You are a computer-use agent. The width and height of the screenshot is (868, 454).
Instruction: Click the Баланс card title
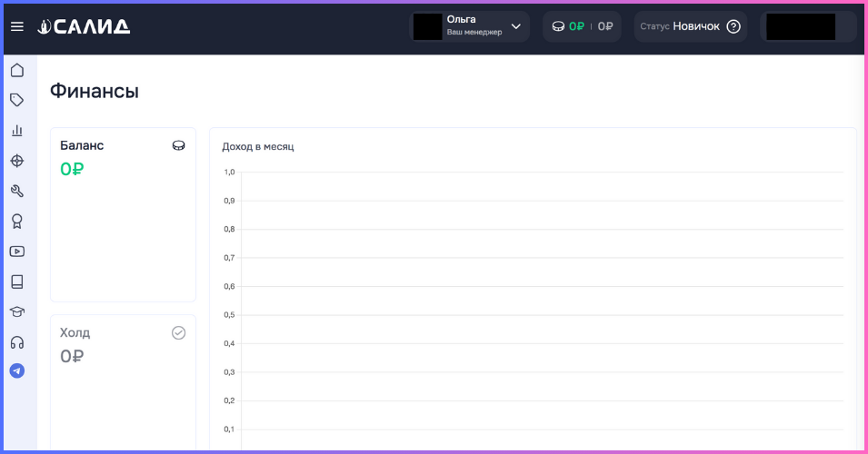[x=82, y=145]
